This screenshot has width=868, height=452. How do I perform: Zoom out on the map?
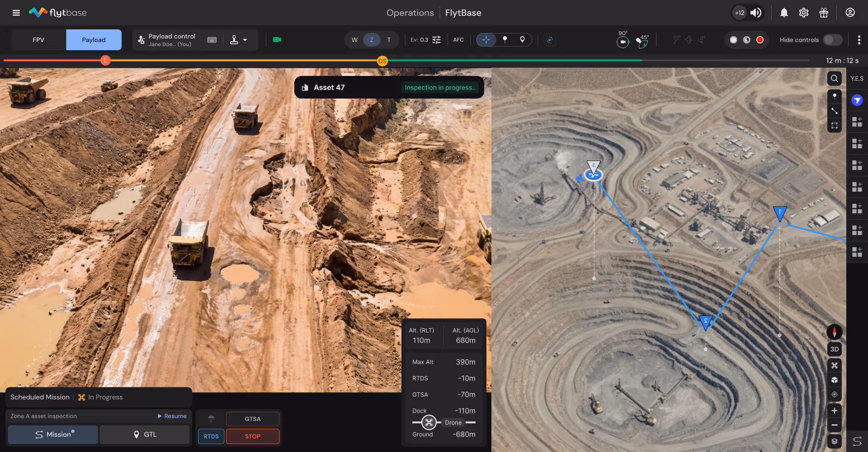pyautogui.click(x=835, y=425)
